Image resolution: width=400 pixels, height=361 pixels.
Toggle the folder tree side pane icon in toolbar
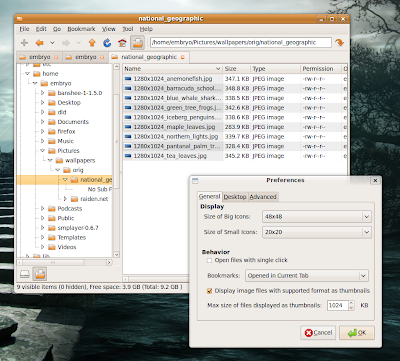click(137, 43)
